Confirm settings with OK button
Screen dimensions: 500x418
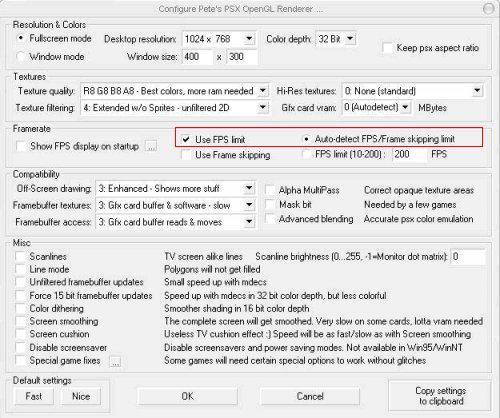tap(187, 396)
